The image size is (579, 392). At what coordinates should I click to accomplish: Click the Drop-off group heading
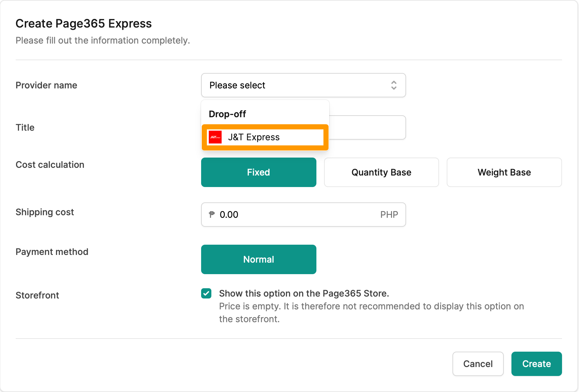227,114
